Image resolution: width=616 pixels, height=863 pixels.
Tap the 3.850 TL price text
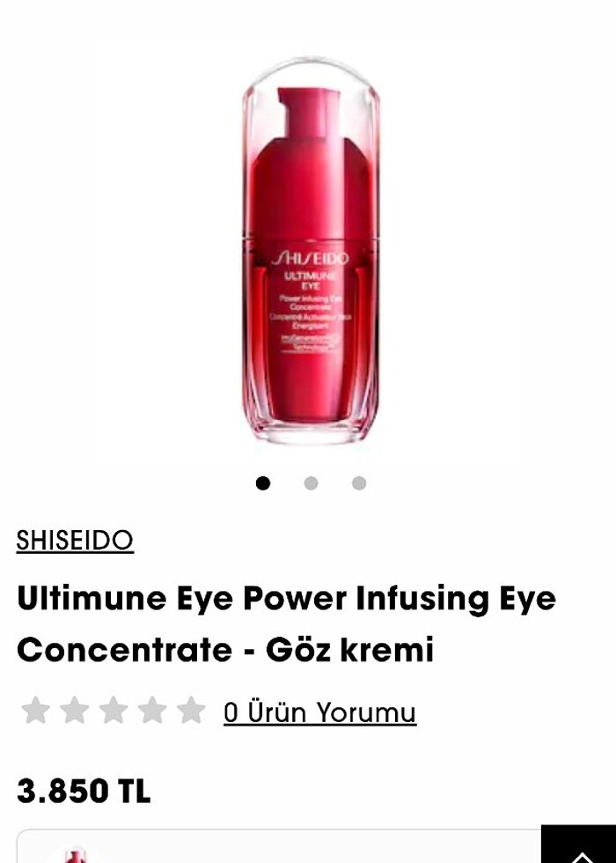[x=84, y=791]
